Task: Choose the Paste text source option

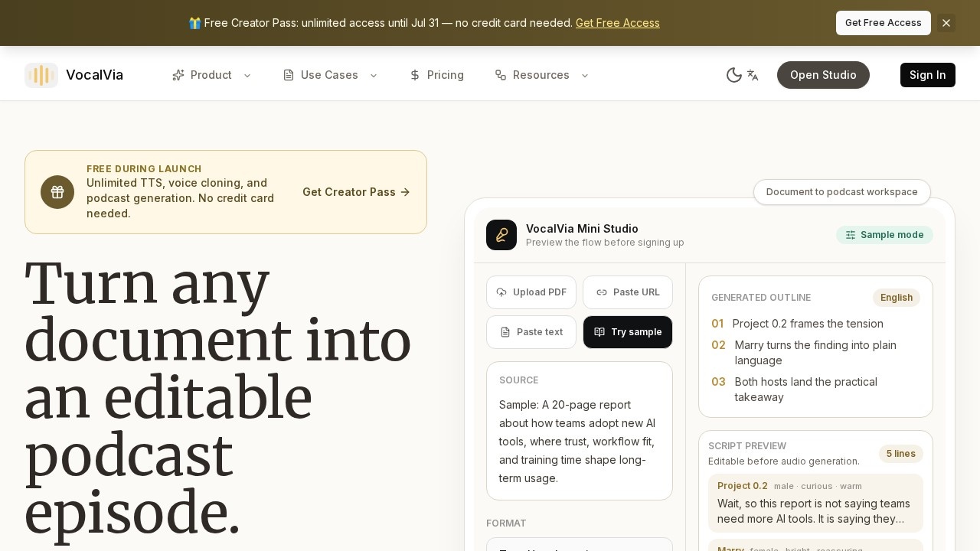Action: (x=531, y=332)
